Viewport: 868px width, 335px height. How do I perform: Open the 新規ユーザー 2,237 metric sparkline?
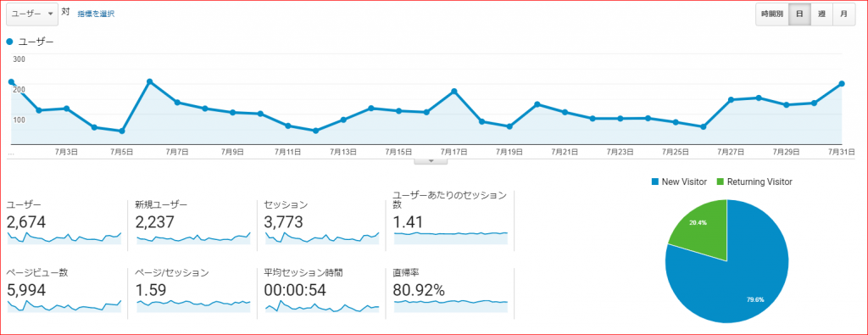pos(193,237)
